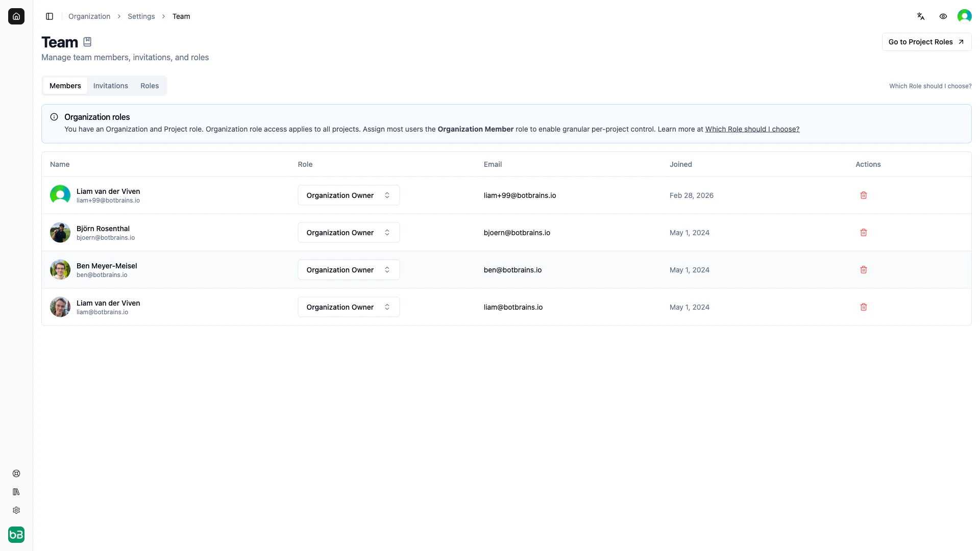Delete Björn Rosenthal via trash icon
The height and width of the screenshot is (551, 980).
click(x=863, y=232)
